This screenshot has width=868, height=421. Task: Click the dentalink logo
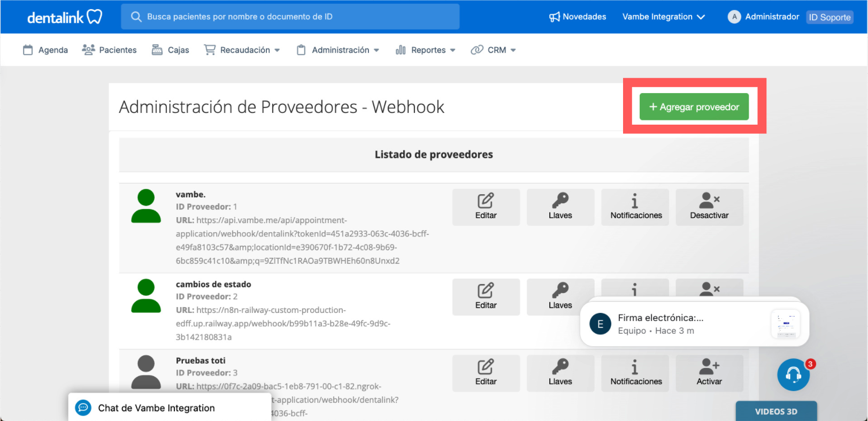click(64, 17)
